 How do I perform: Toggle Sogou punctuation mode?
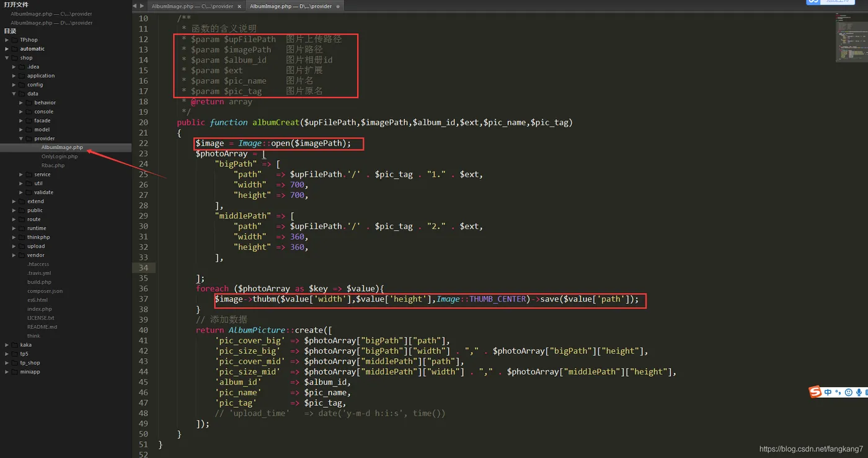point(838,392)
